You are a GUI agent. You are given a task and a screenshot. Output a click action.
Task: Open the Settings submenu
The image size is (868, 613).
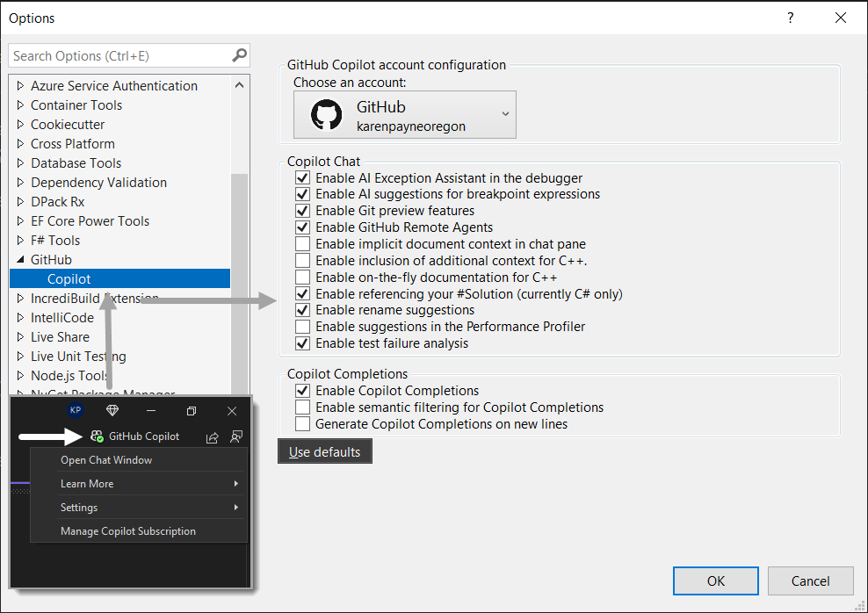click(139, 508)
